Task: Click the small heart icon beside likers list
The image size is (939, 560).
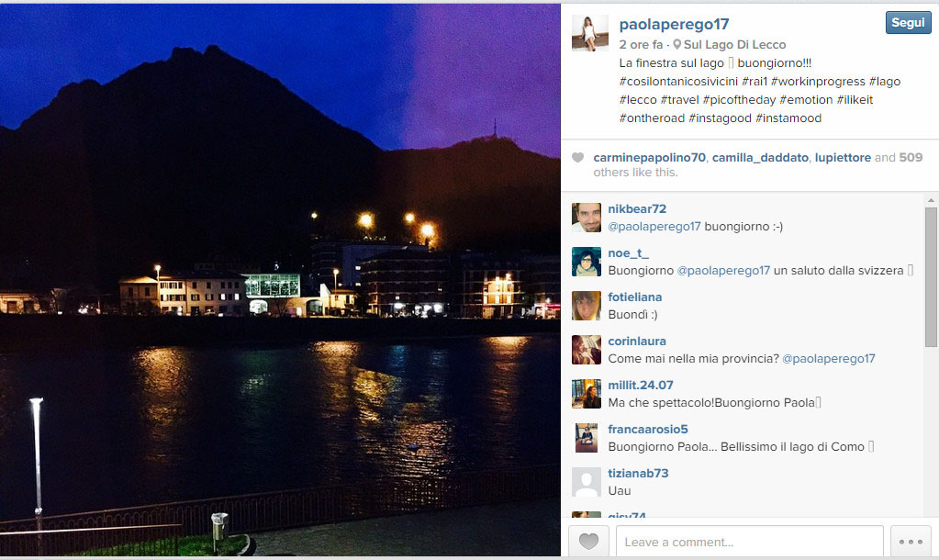Action: pos(577,158)
